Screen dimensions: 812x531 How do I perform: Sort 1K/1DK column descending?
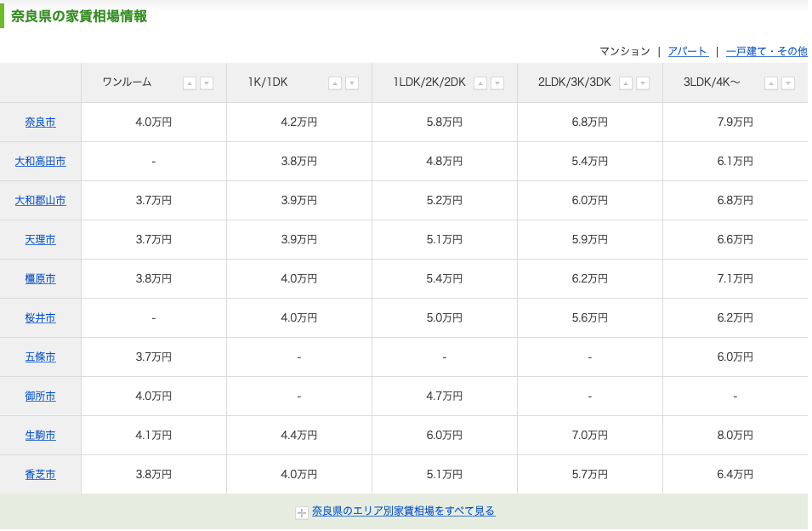[352, 83]
